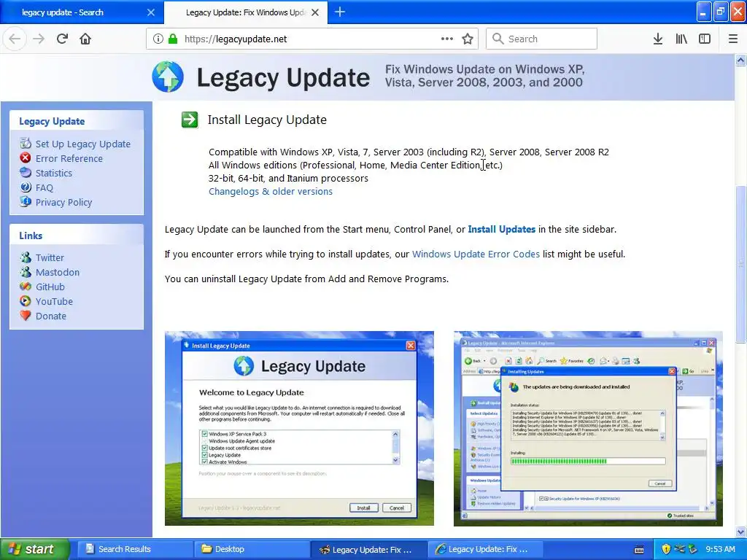Open Windows Update Error Codes link
Viewport: 747px width, 560px height.
476,254
